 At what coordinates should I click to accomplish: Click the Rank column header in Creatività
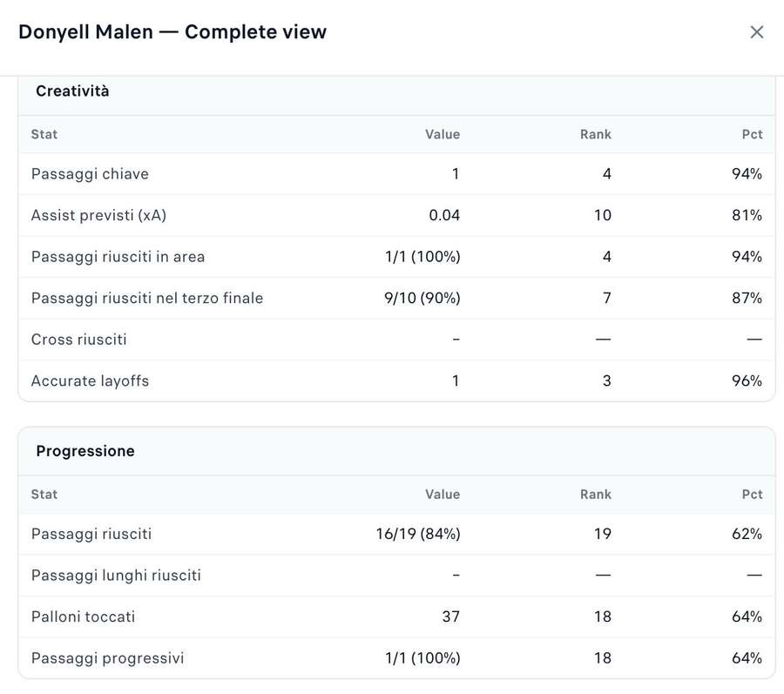[596, 134]
